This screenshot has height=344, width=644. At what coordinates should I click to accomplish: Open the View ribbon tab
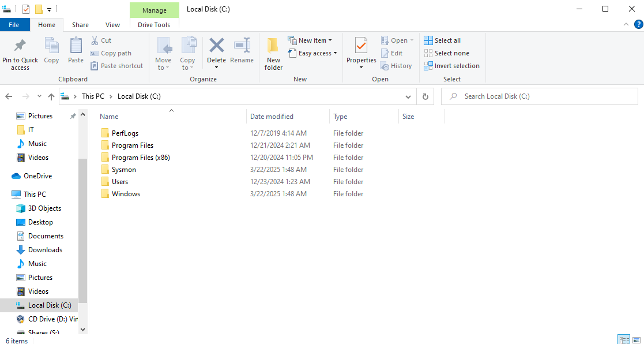click(x=113, y=25)
